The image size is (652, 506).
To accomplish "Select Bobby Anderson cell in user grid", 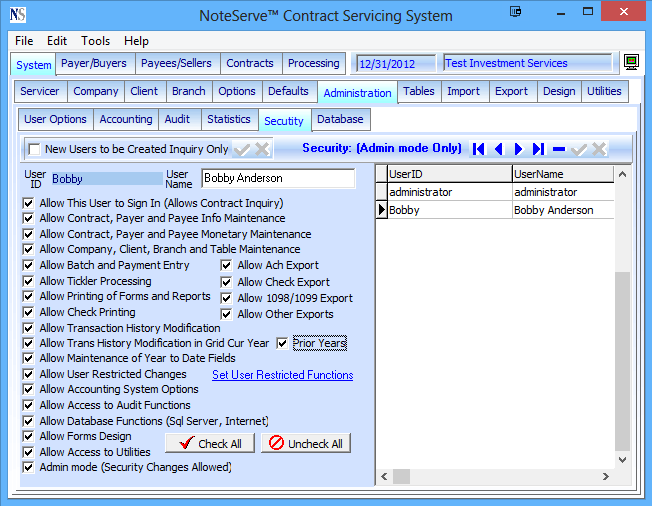I will [x=563, y=210].
